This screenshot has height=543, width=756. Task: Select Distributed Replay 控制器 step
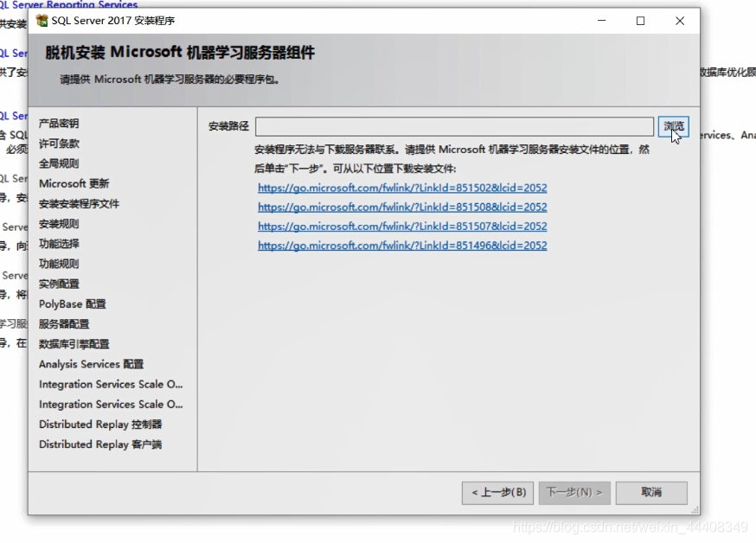point(100,425)
